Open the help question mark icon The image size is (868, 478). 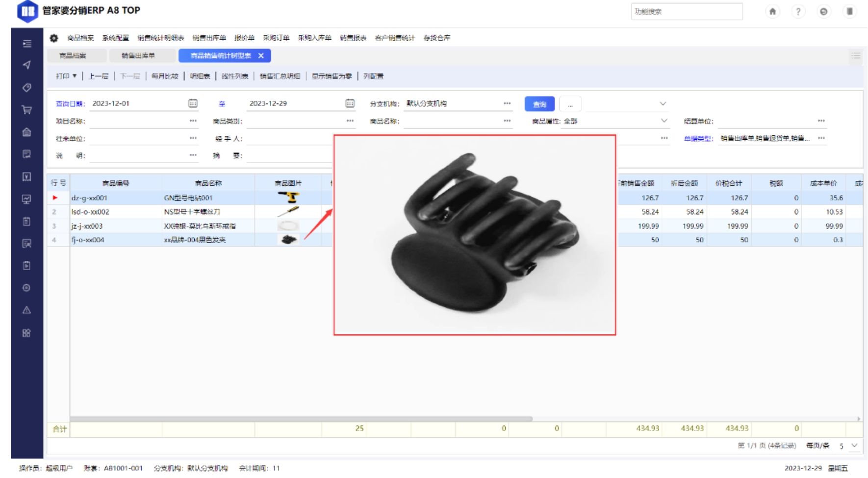pyautogui.click(x=798, y=11)
